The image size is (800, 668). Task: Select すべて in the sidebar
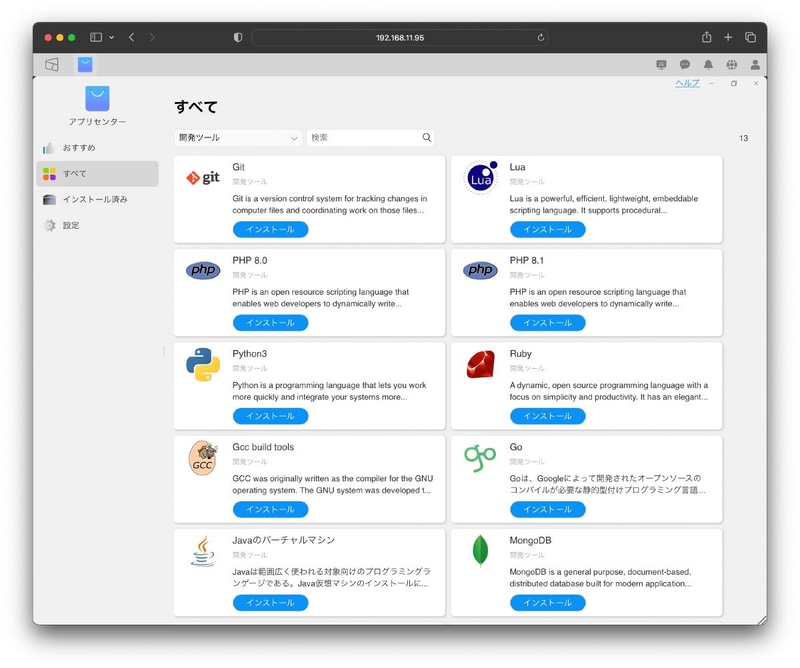coord(97,174)
